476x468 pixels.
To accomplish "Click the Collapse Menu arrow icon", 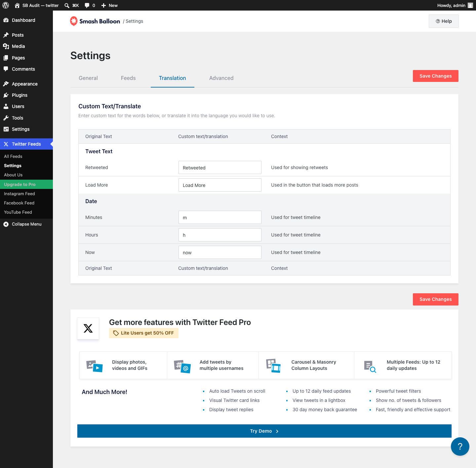I will point(6,224).
